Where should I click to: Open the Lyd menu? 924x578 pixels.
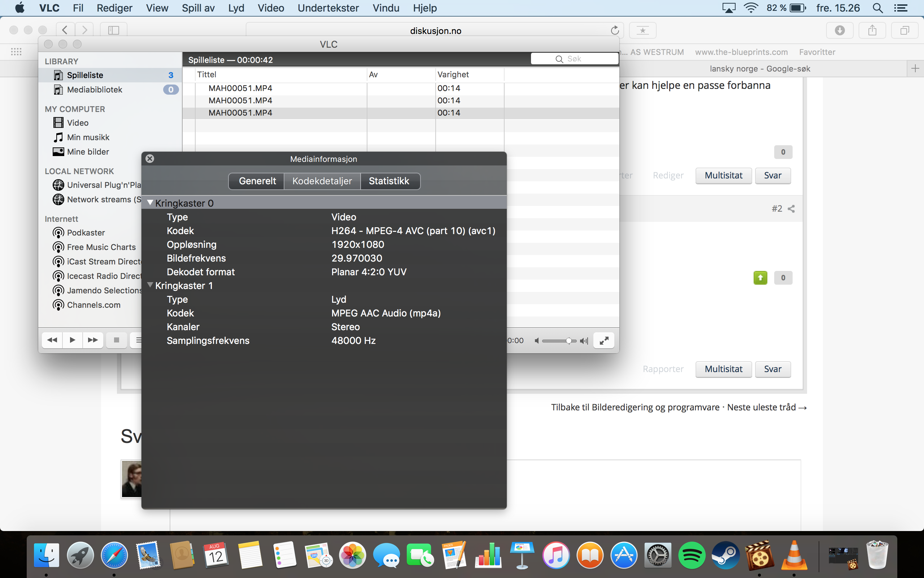point(236,8)
